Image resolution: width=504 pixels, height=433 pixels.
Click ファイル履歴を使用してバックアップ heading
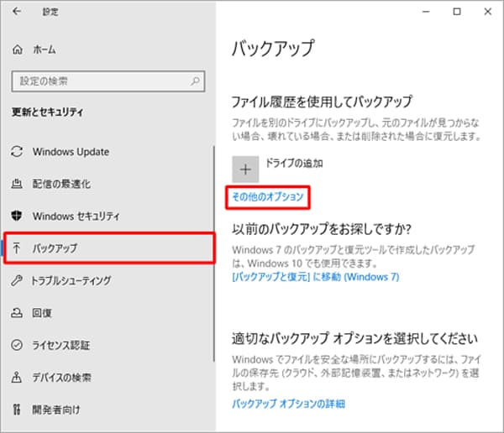point(322,102)
